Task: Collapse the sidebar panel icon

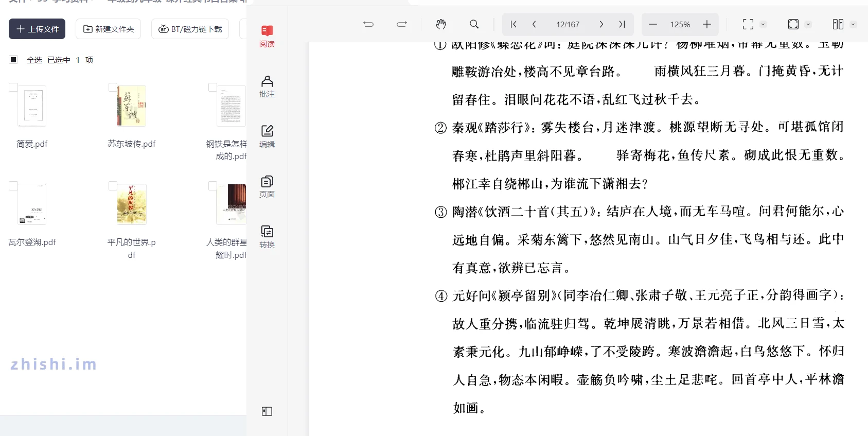Action: (x=267, y=411)
